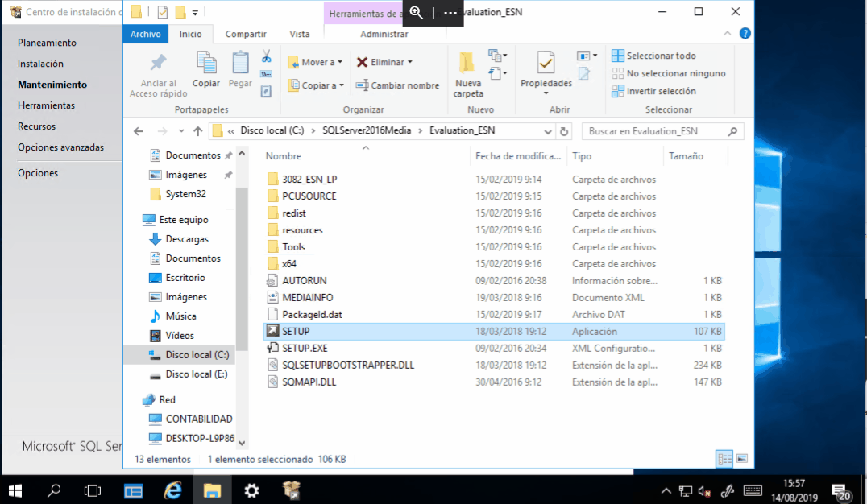Select the PCUSOURCE folder

(x=309, y=196)
